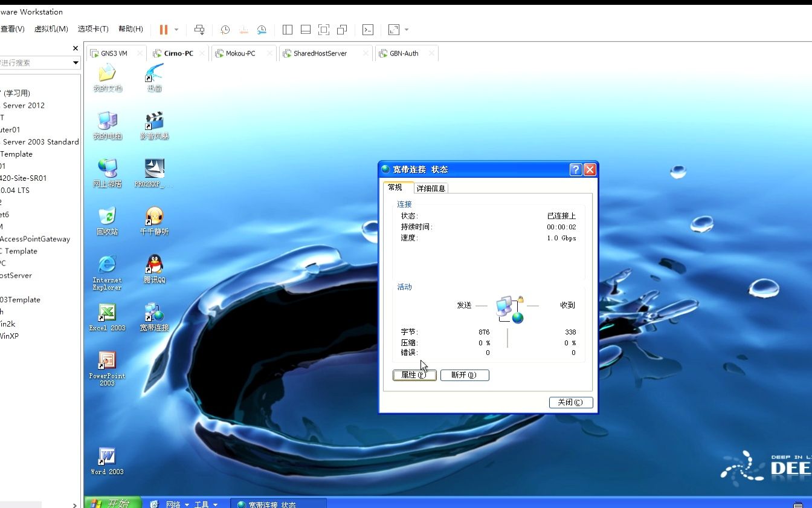Open the 工具 dropdown on the taskbar

[206, 504]
